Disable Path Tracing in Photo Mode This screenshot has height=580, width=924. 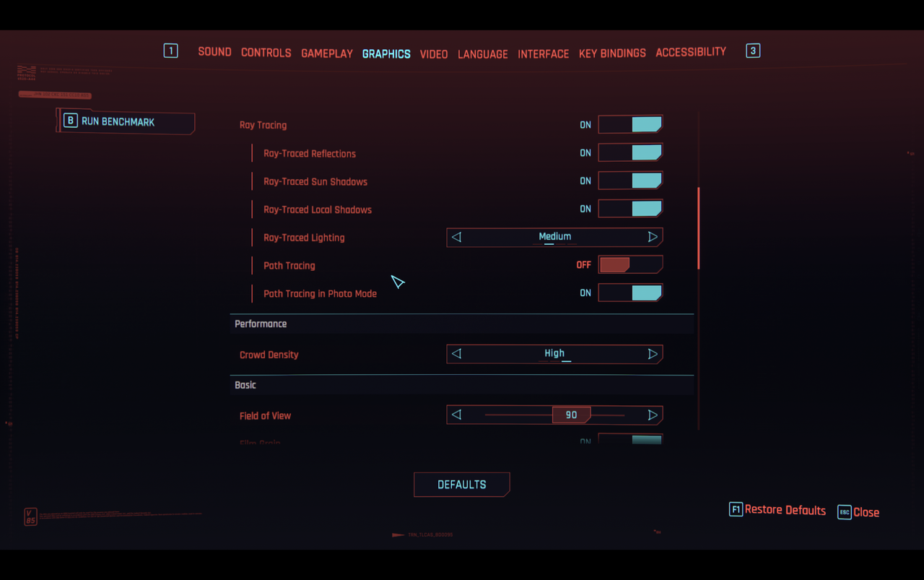630,293
